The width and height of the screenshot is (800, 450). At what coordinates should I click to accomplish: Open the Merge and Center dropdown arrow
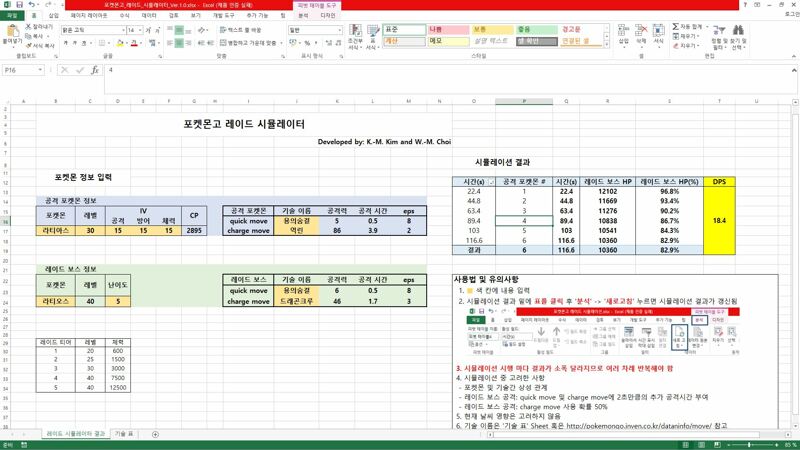click(x=281, y=43)
